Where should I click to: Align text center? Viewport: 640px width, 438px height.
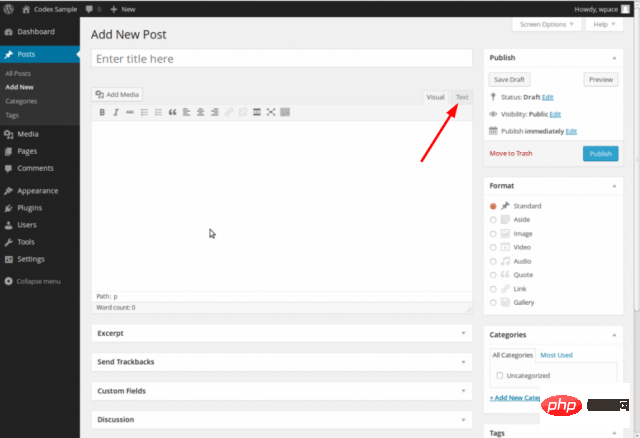coord(200,112)
